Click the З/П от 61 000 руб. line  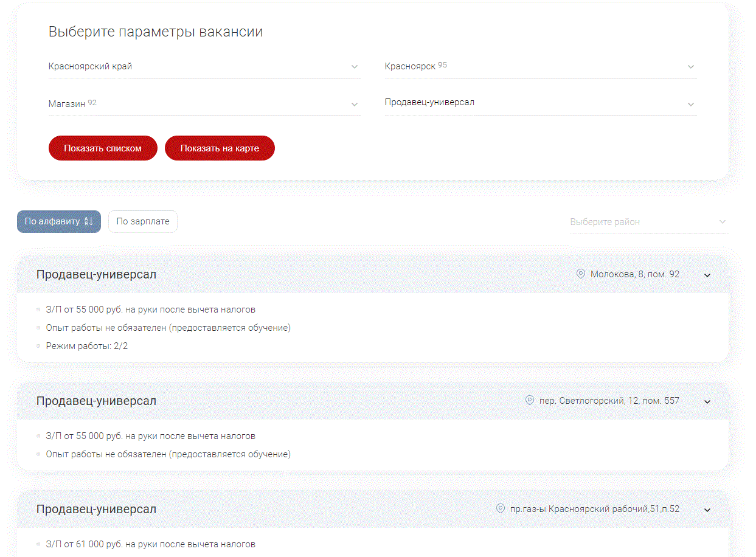[151, 544]
